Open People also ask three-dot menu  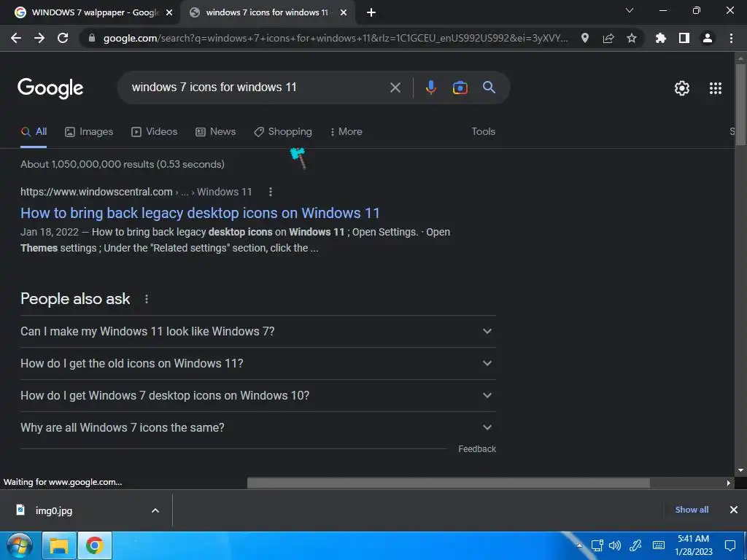pyautogui.click(x=147, y=299)
